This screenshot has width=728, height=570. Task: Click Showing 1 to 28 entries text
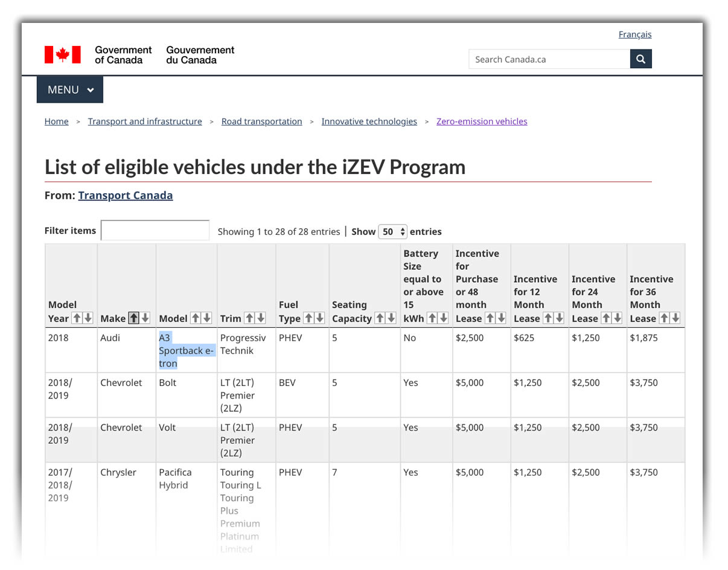tap(279, 232)
